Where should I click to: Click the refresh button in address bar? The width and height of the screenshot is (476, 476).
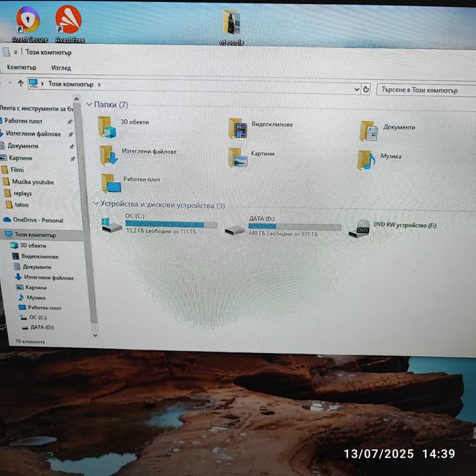pos(366,89)
